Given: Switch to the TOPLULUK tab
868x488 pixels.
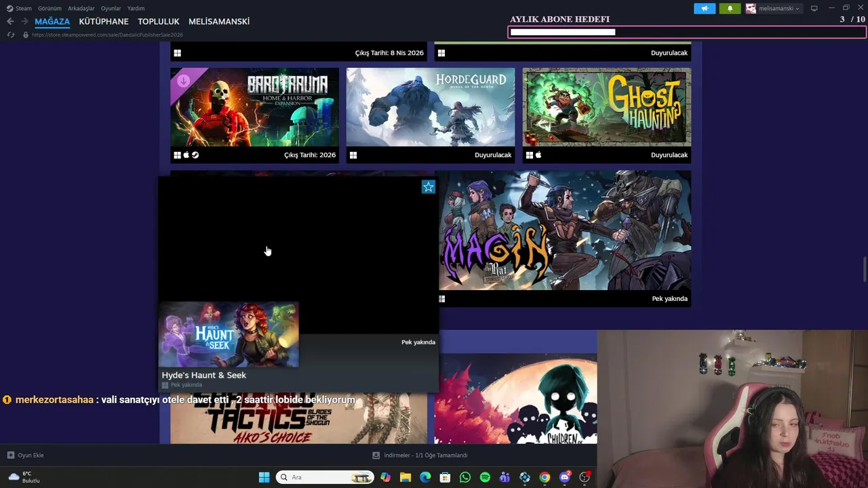Looking at the screenshot, I should (159, 22).
